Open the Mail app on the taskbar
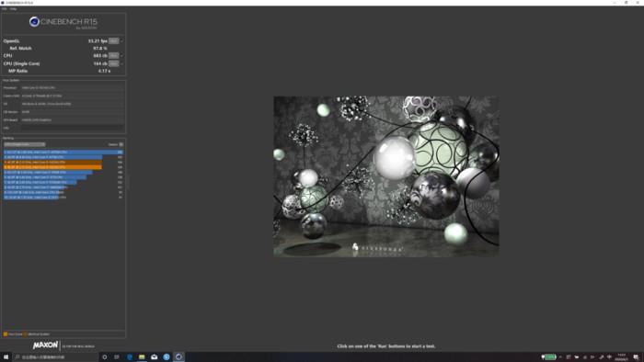The width and height of the screenshot is (644, 362). 154,357
